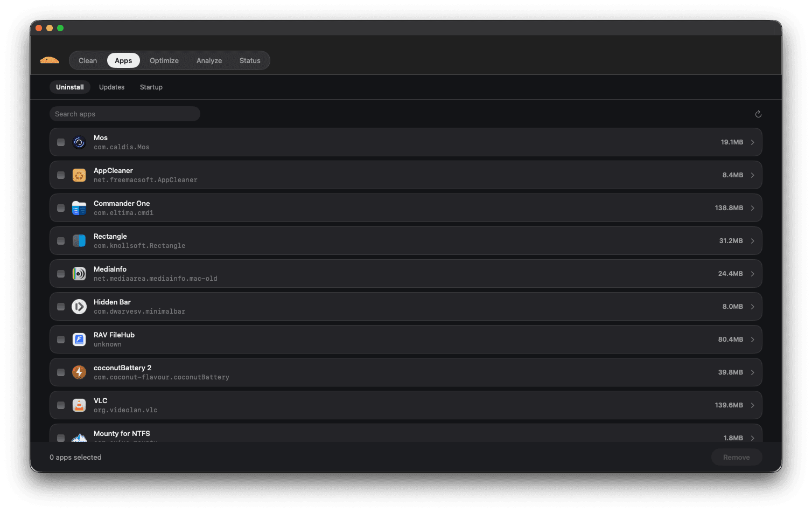Select the Apps tab

click(x=123, y=60)
